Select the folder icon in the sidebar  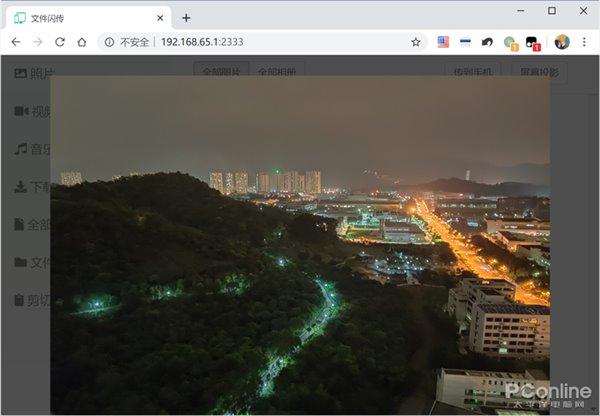[21, 262]
